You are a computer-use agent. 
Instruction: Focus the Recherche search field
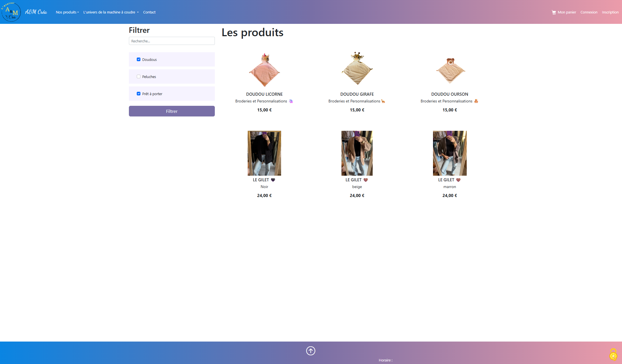coord(172,41)
